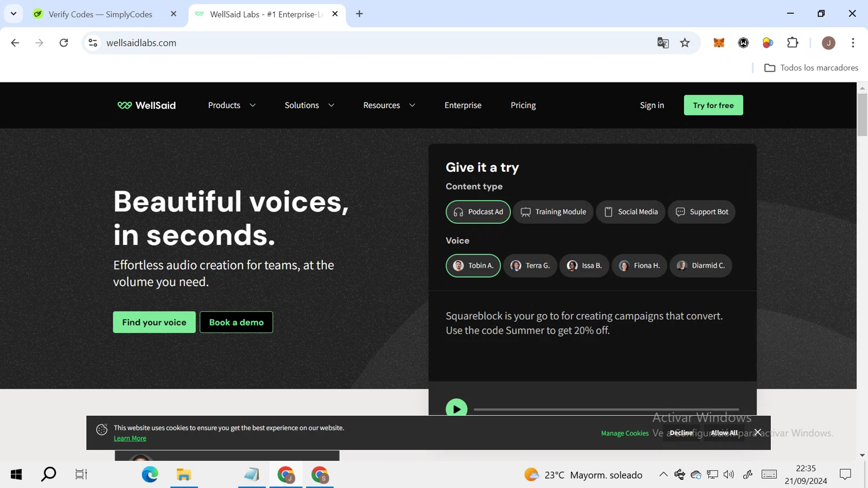Click Try for free button

pos(713,105)
